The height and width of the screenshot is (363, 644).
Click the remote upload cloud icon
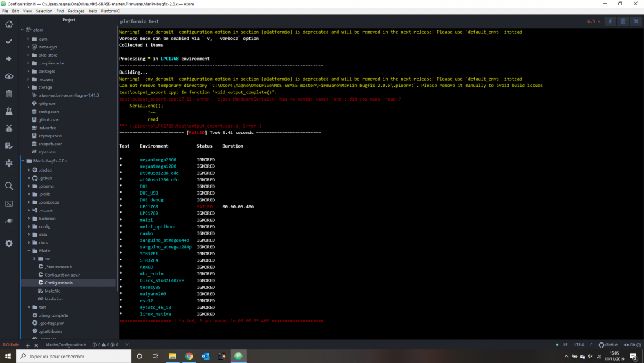[8, 77]
